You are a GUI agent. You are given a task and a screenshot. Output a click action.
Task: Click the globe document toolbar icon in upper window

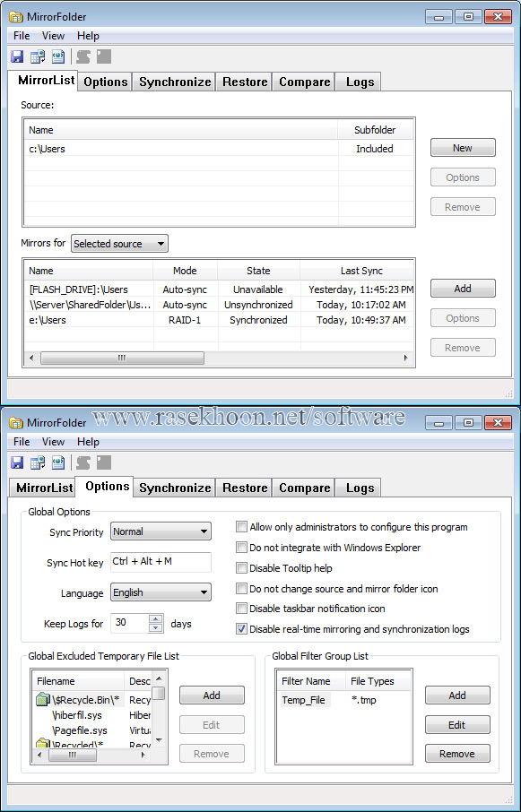coord(58,56)
